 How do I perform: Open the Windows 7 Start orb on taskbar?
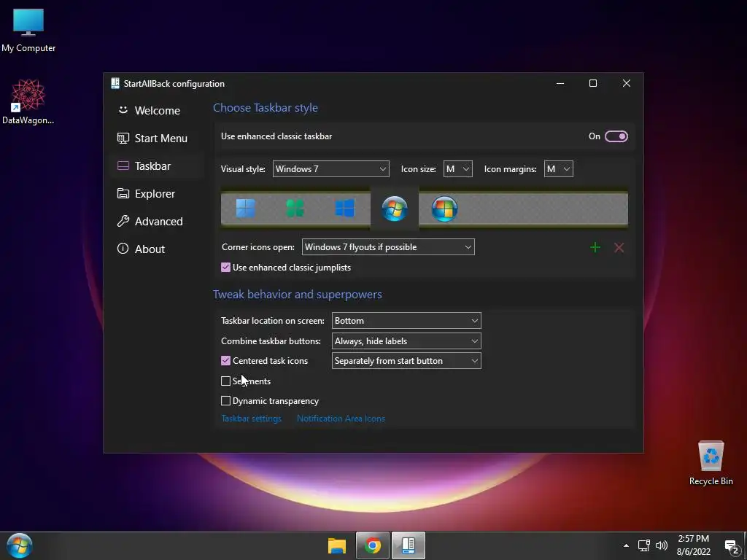click(x=20, y=545)
